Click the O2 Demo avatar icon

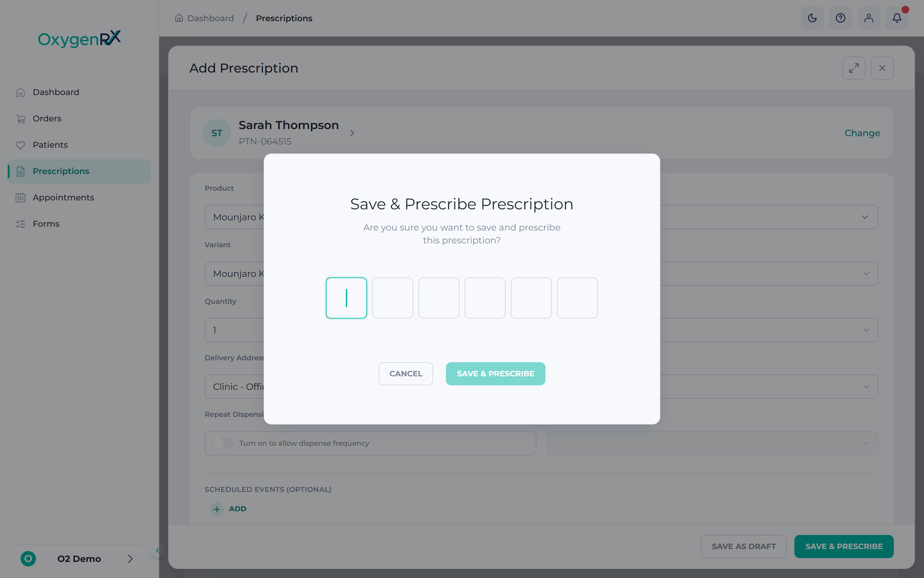(x=28, y=558)
